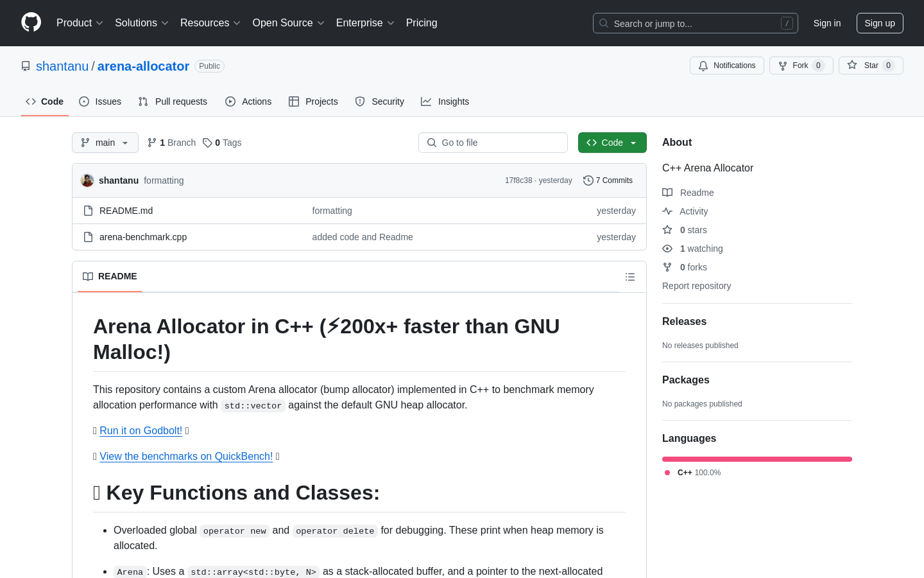This screenshot has height=578, width=924.
Task: Click the magnifier icon in Go to file
Action: (x=432, y=143)
